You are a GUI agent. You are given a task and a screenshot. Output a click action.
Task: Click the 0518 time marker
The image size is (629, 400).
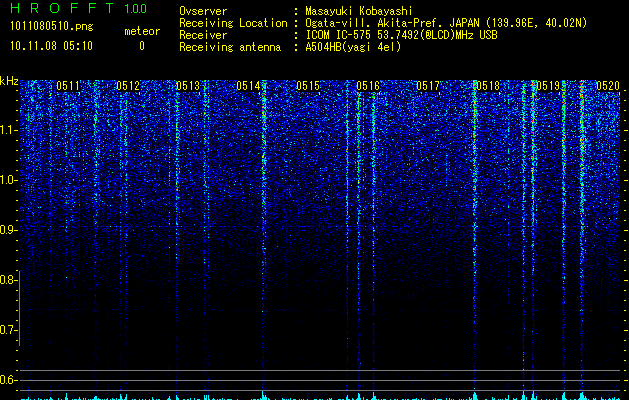point(488,86)
